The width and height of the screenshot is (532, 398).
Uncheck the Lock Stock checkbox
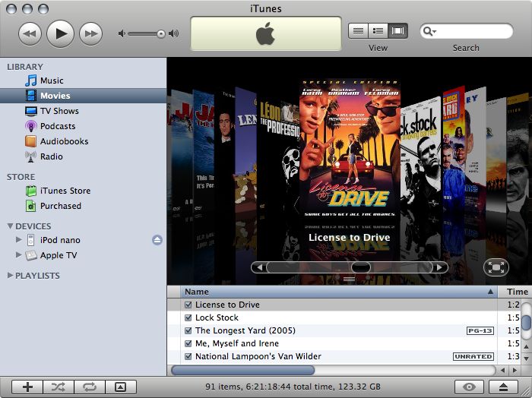click(x=188, y=317)
